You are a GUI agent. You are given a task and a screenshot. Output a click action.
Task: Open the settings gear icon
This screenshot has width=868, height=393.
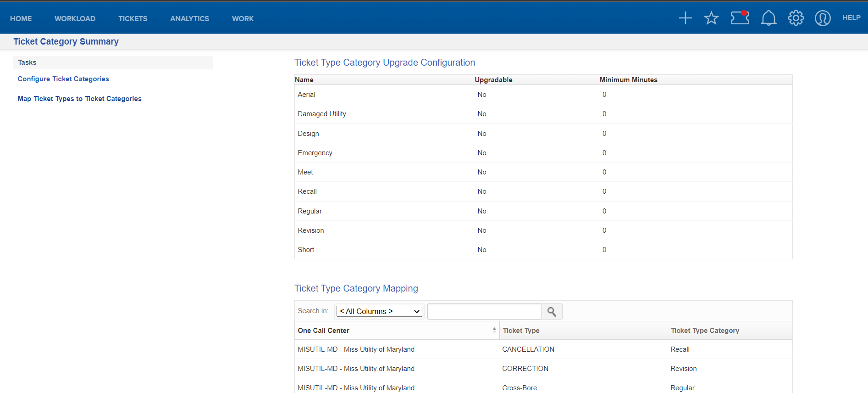pyautogui.click(x=796, y=18)
